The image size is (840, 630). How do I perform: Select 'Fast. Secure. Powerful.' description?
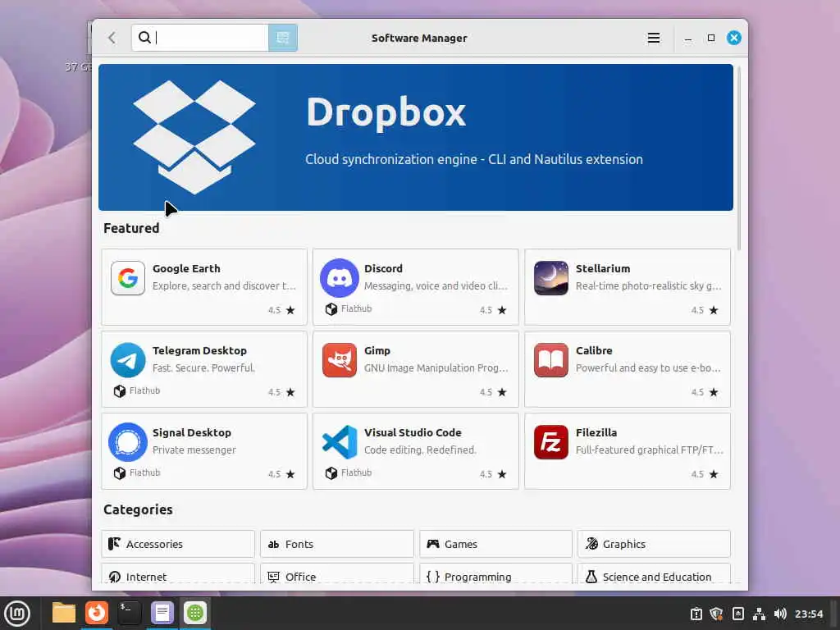tap(203, 368)
